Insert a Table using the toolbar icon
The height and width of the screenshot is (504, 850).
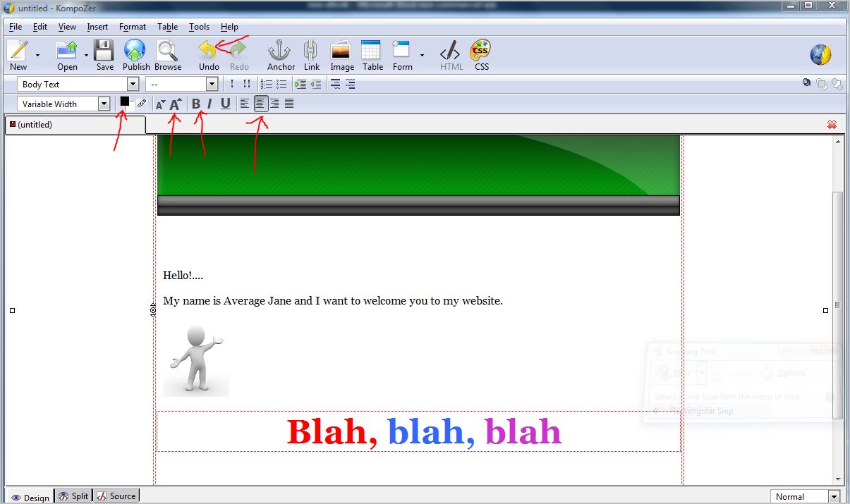point(372,51)
